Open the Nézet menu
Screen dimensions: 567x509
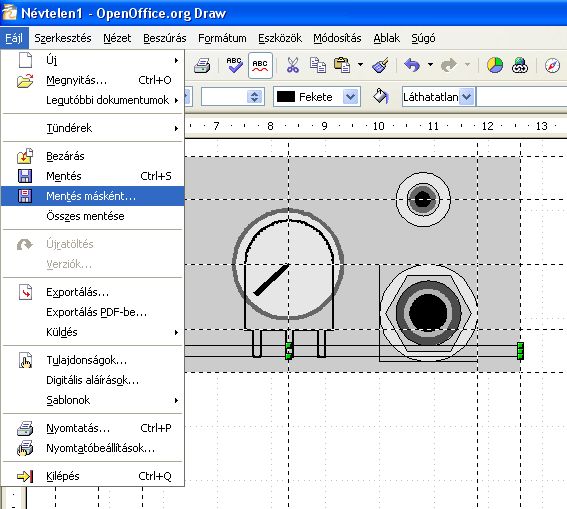click(117, 38)
